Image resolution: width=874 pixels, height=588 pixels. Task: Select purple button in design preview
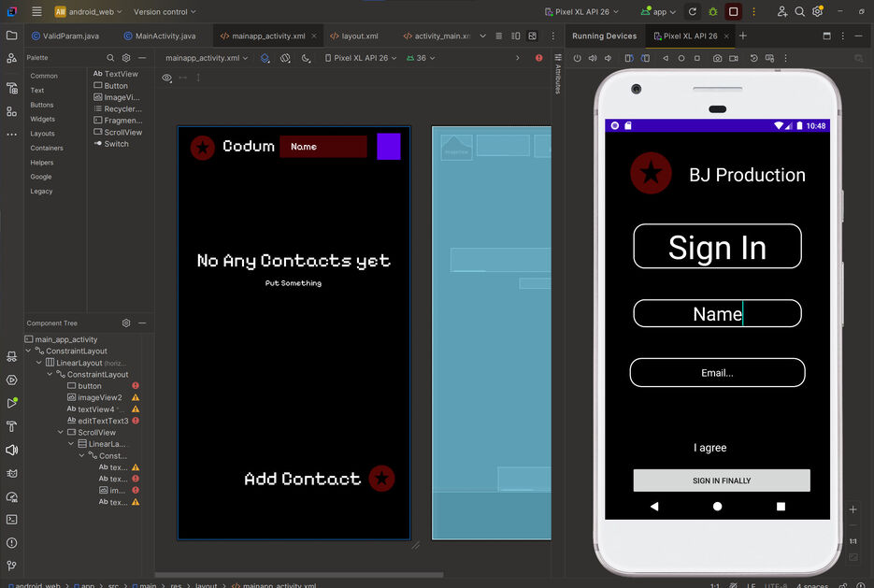[389, 147]
